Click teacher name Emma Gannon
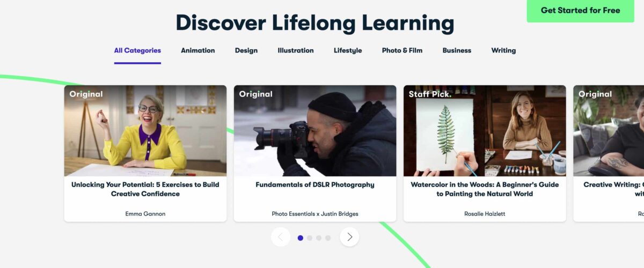 coord(145,214)
